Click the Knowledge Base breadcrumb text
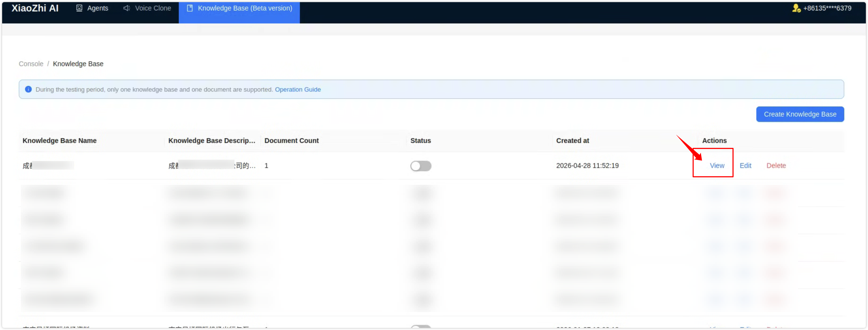868x330 pixels. point(78,64)
